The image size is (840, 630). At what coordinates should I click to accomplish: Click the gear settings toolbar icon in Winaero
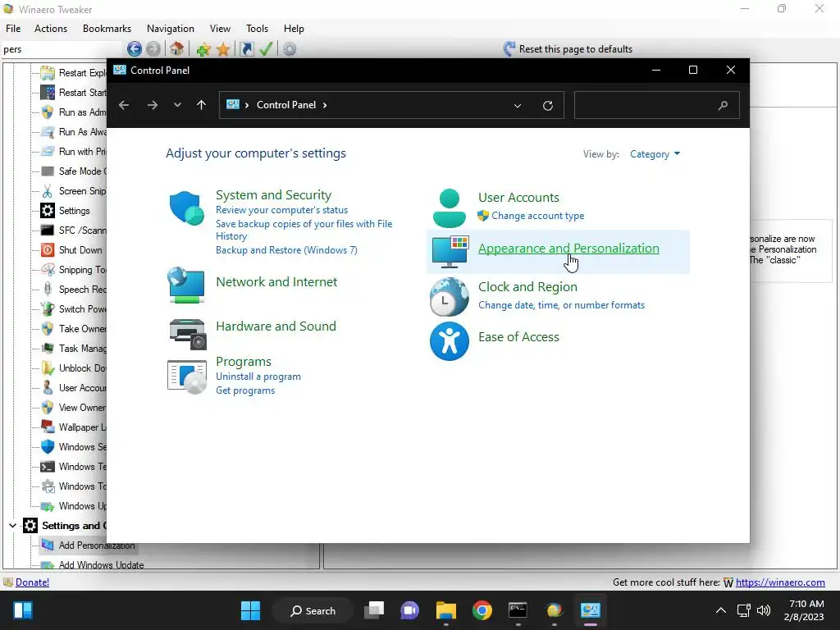point(290,49)
